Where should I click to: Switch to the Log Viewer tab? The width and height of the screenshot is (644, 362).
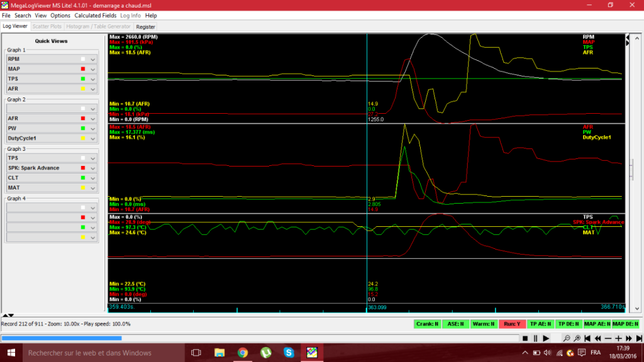pos(15,26)
